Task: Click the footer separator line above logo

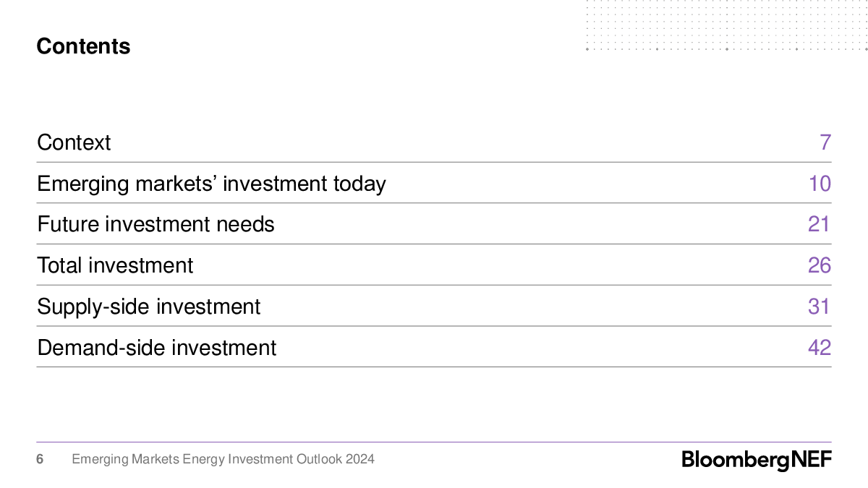Action: 434,442
